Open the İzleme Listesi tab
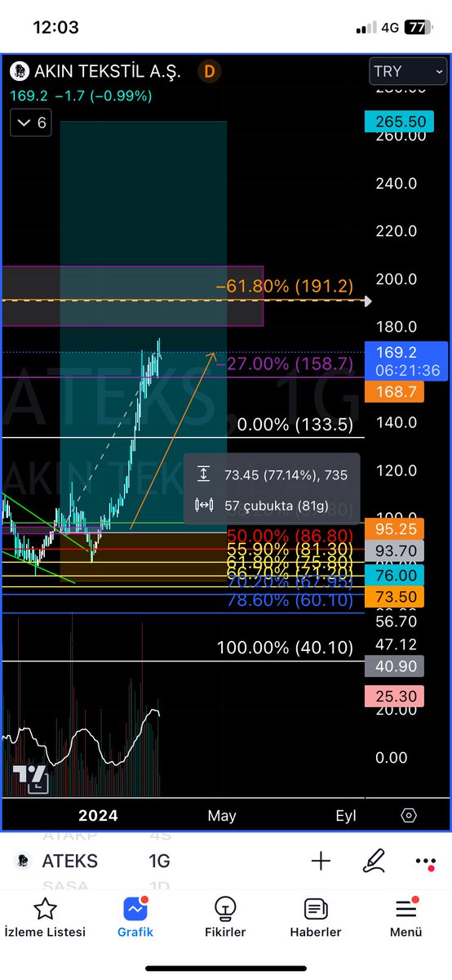452x980 pixels. 45,918
